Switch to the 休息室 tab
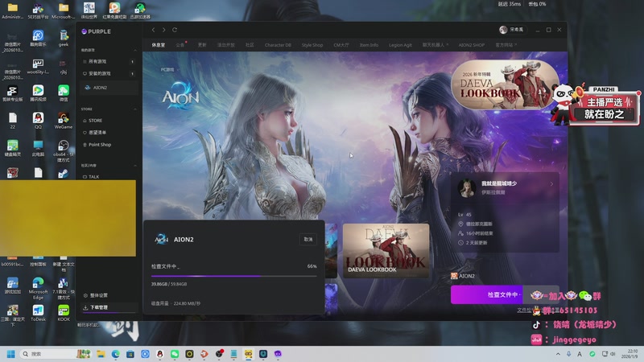644x362 pixels. click(x=158, y=45)
